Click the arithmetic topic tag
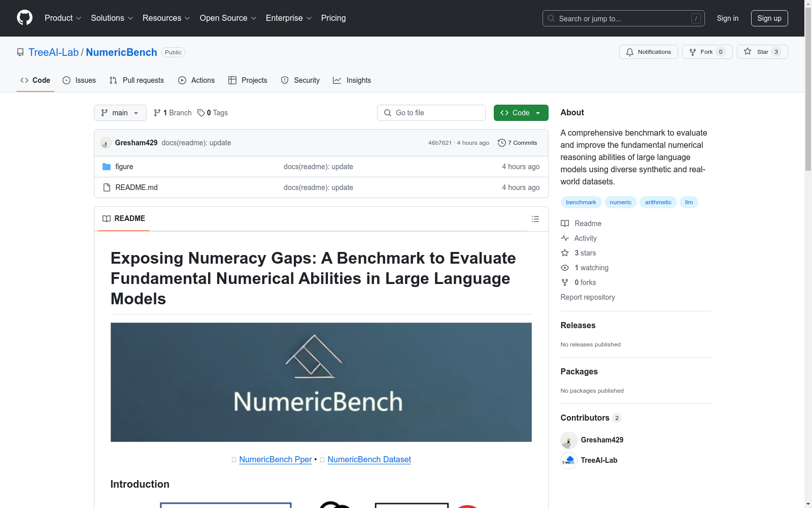This screenshot has height=508, width=812. point(658,202)
